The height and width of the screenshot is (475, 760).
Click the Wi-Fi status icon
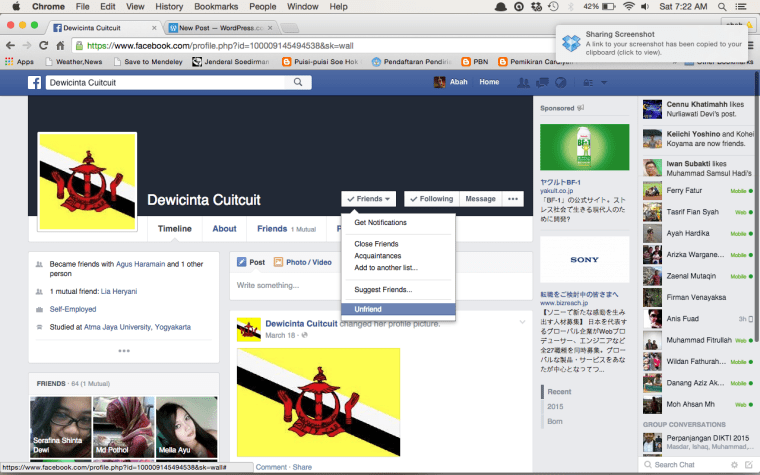click(629, 6)
